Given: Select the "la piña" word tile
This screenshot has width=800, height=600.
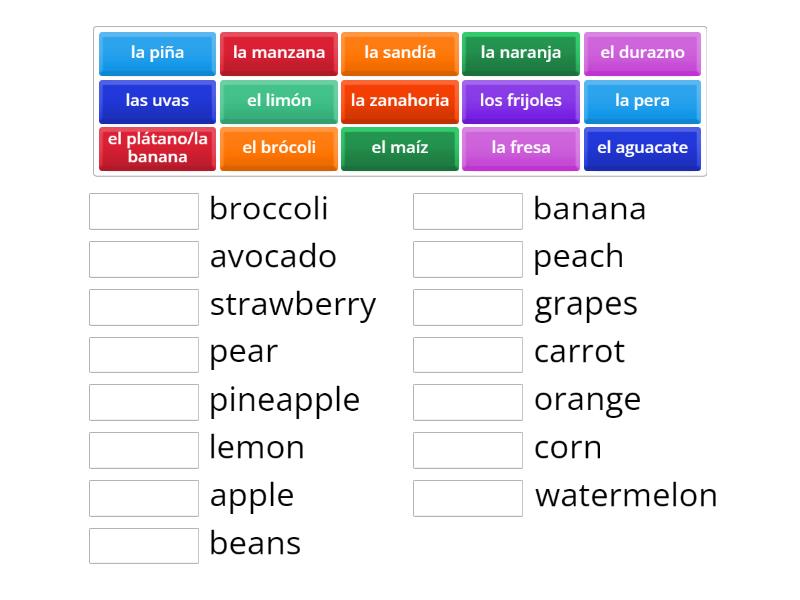Looking at the screenshot, I should [156, 54].
